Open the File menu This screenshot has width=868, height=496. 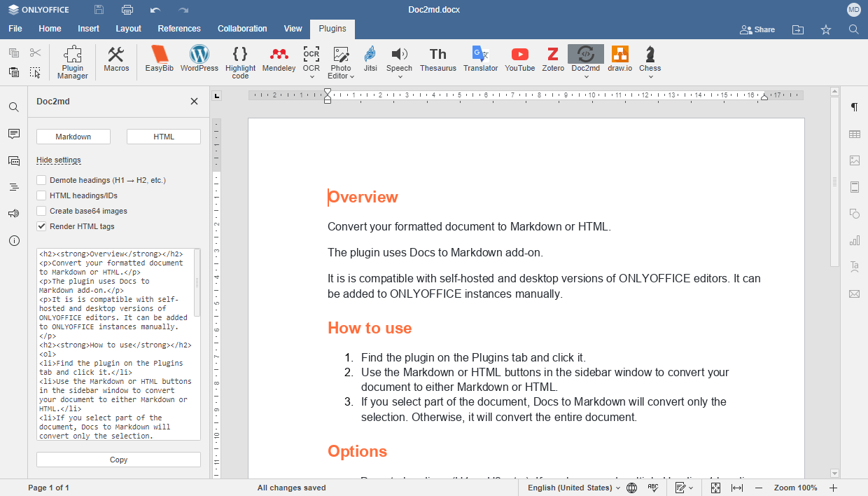coord(15,29)
